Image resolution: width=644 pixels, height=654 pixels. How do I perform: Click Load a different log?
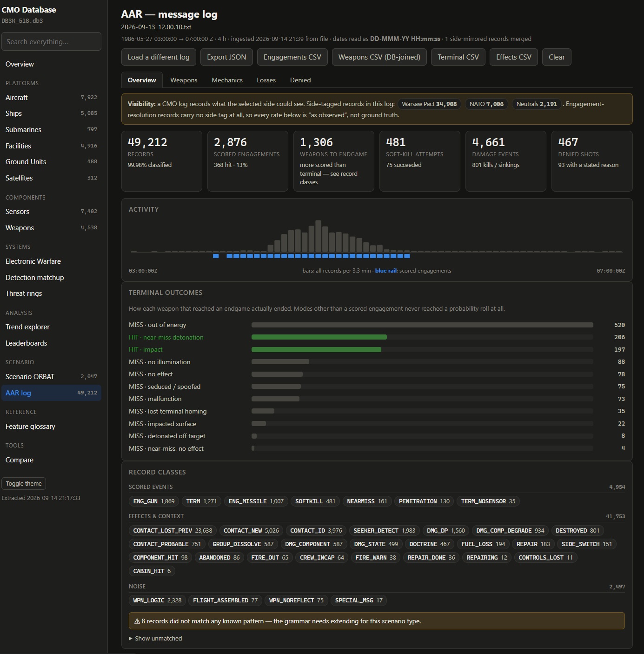159,57
